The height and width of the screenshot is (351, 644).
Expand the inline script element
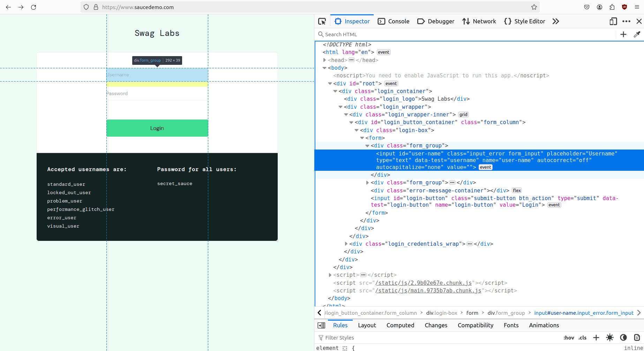(330, 275)
